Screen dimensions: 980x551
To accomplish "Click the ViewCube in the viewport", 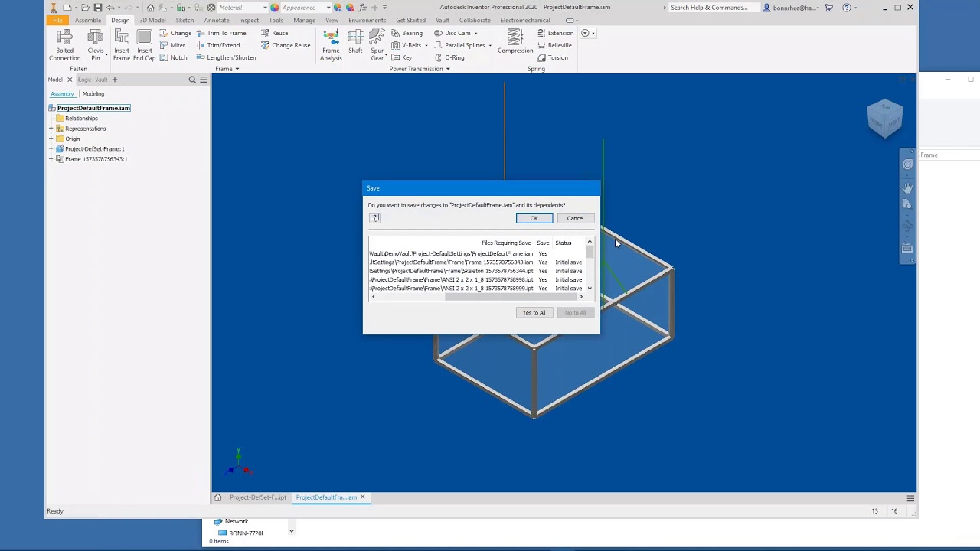I will [x=885, y=119].
